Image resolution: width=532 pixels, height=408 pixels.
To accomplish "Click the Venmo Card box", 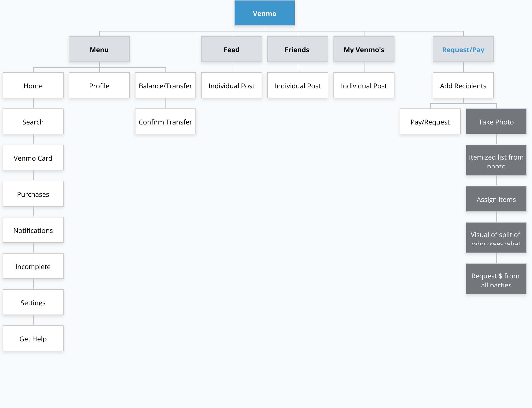I will (x=33, y=158).
